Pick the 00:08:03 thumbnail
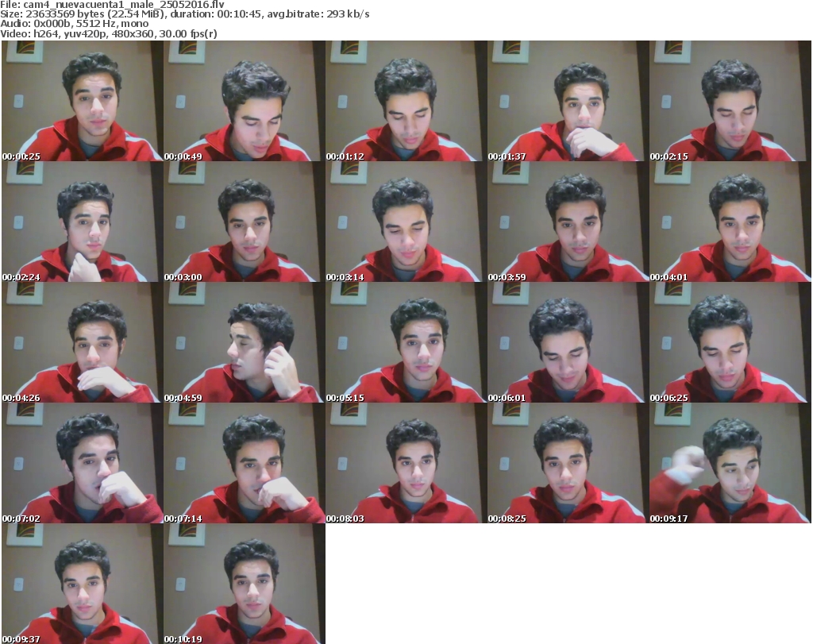The width and height of the screenshot is (813, 644). pos(406,463)
